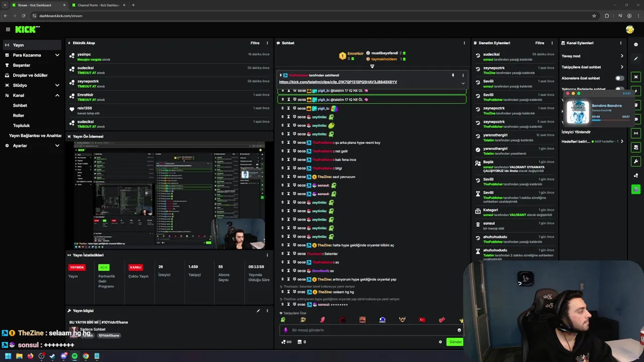Open the shop icon below chat

301,342
